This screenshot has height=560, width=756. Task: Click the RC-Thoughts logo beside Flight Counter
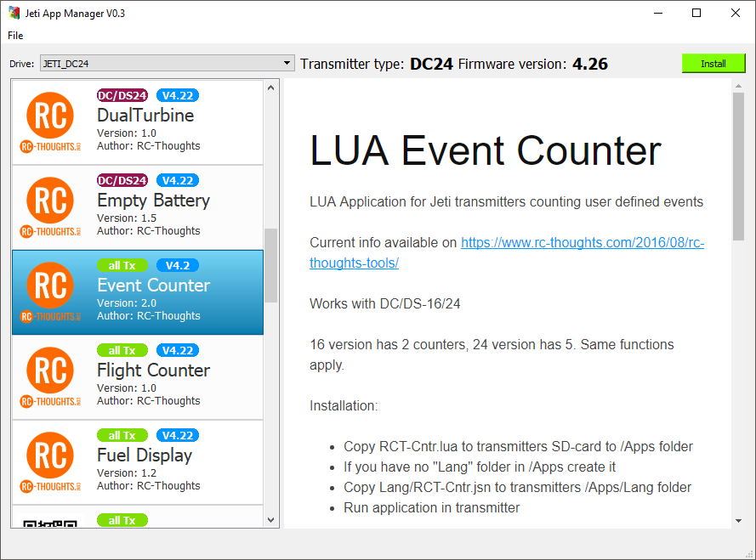tap(50, 376)
